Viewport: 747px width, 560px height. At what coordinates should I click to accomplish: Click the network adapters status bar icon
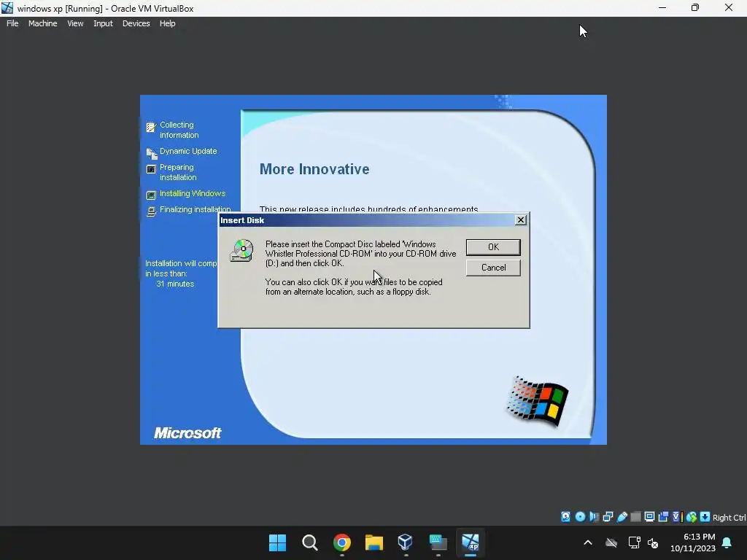pos(608,517)
